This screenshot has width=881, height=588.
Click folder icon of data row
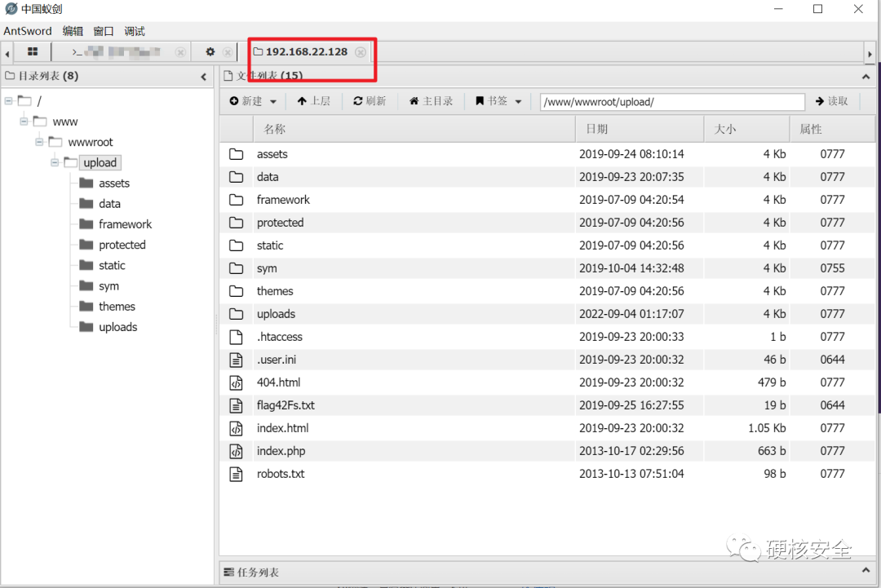click(x=236, y=177)
